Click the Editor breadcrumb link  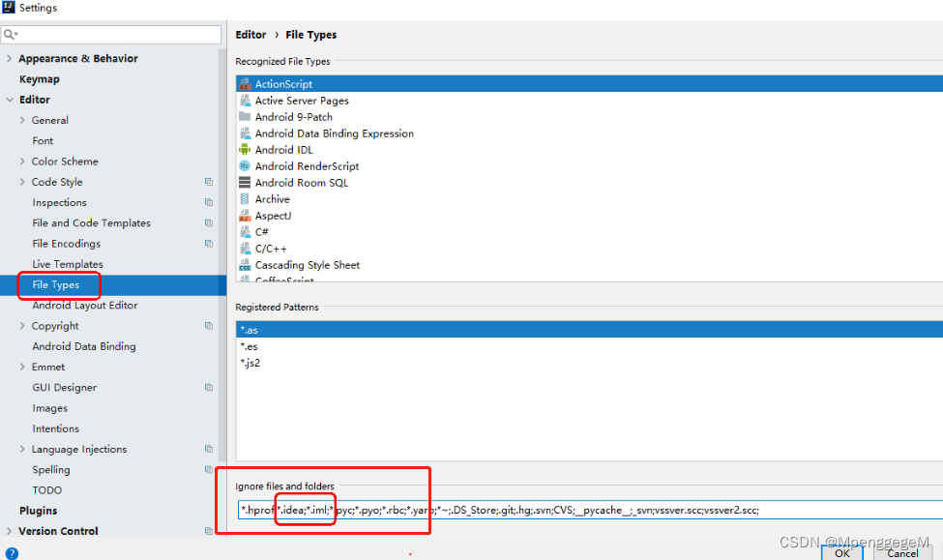point(250,35)
